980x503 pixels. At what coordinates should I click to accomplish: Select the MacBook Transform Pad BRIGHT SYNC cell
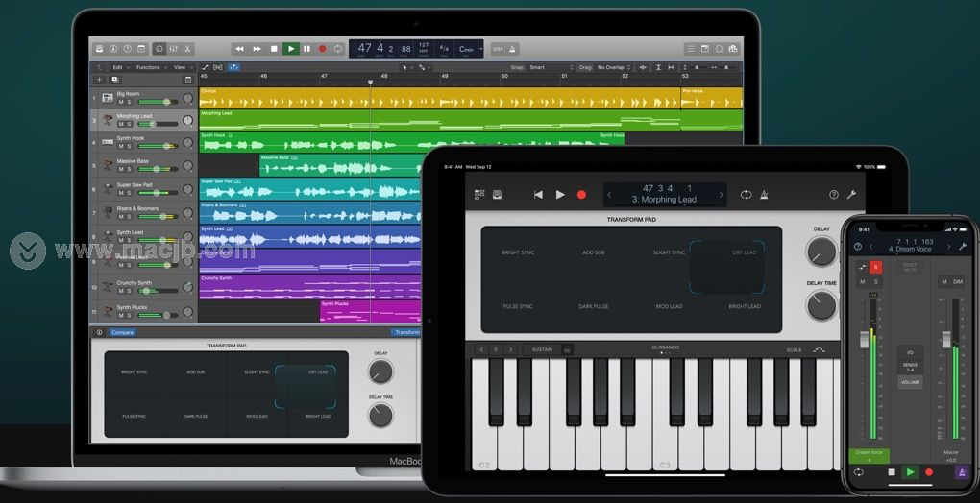135,371
